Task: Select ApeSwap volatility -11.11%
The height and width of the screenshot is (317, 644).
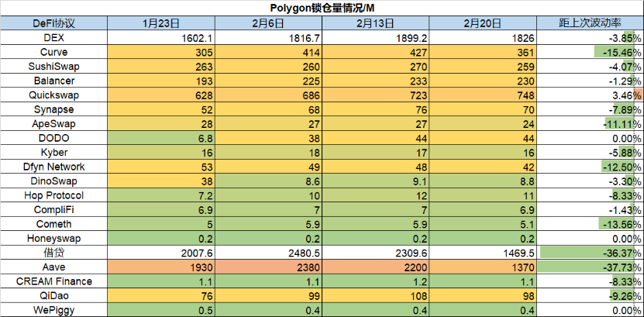Action: click(x=591, y=123)
